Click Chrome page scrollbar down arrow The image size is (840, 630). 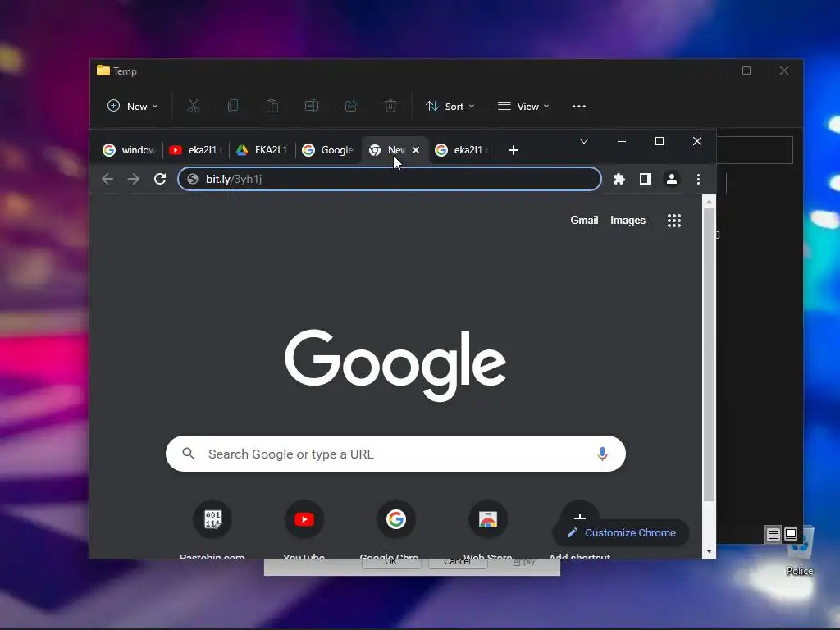tap(709, 551)
